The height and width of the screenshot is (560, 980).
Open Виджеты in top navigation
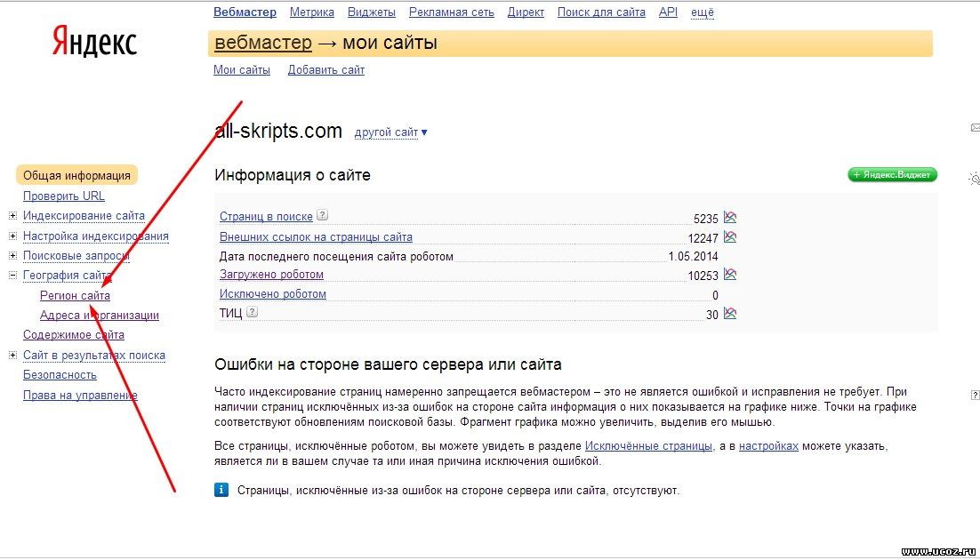pyautogui.click(x=371, y=12)
